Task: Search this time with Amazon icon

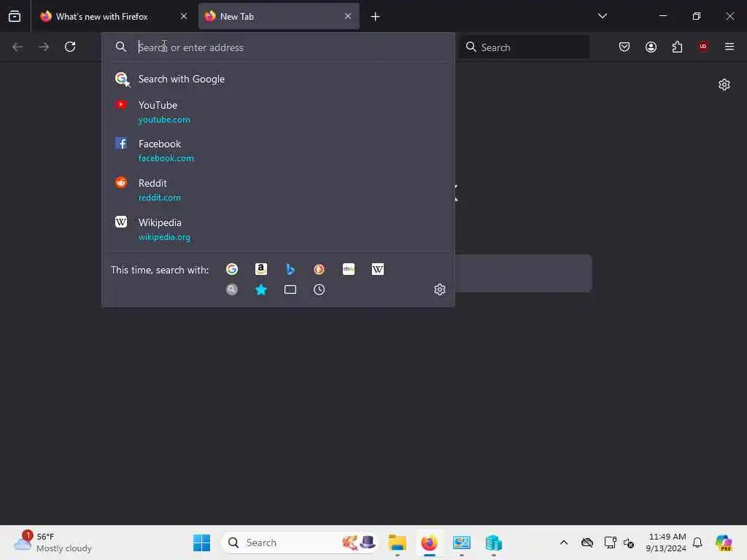Action: coord(261,270)
